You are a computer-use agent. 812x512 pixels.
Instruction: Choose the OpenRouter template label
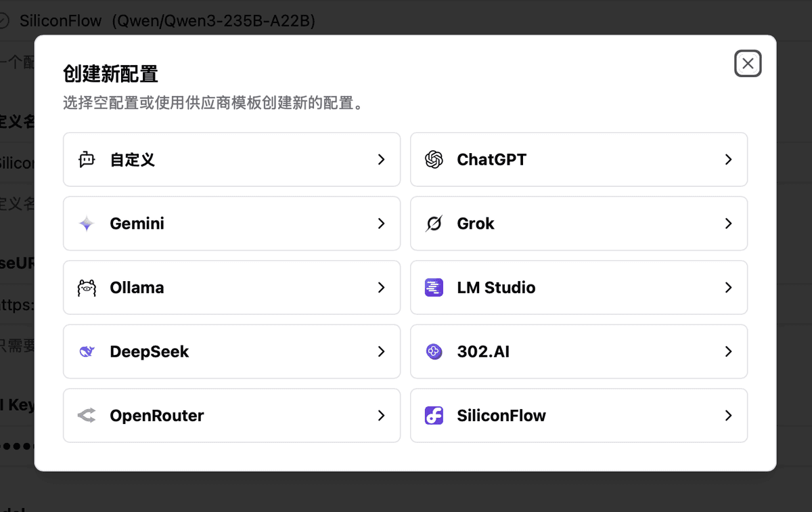[x=157, y=416]
